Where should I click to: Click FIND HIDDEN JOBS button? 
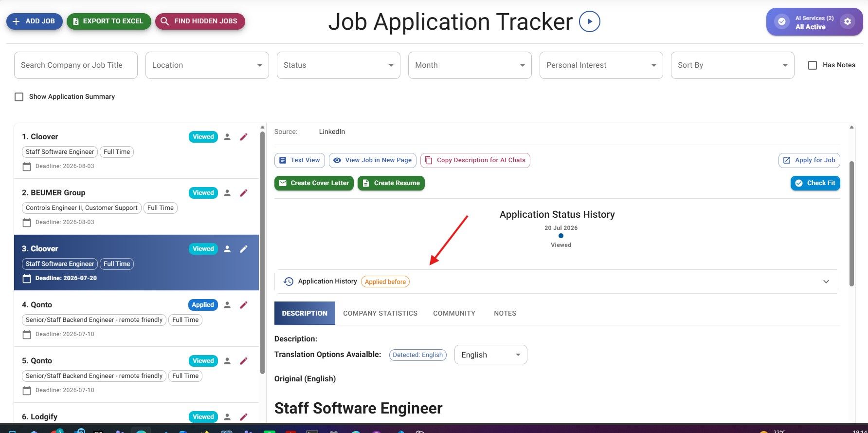point(200,21)
